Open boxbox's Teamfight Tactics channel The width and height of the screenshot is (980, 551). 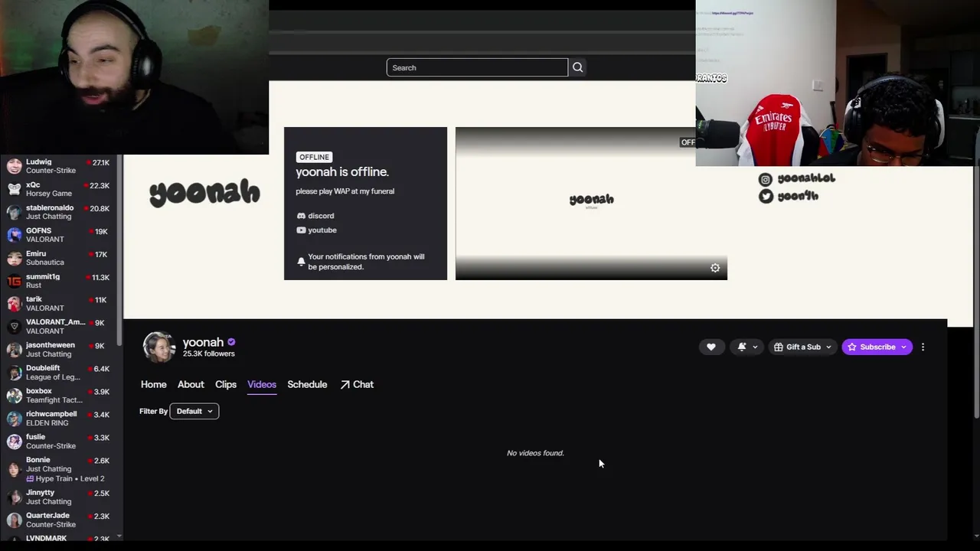coord(60,396)
